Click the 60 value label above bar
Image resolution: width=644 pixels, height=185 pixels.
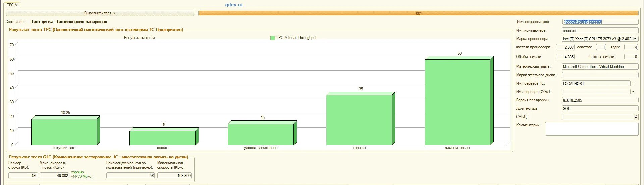460,53
